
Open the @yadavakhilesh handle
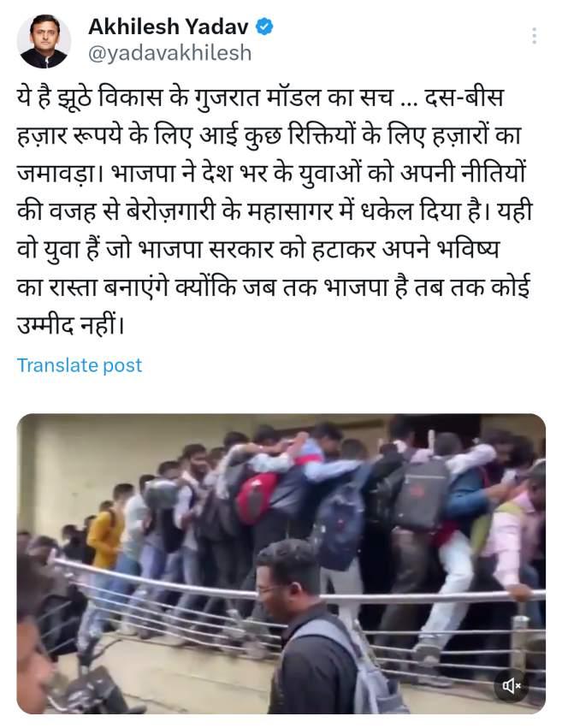click(x=170, y=53)
